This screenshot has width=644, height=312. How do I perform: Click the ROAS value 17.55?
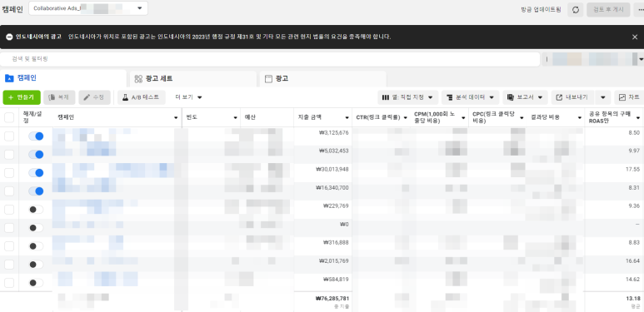click(632, 169)
